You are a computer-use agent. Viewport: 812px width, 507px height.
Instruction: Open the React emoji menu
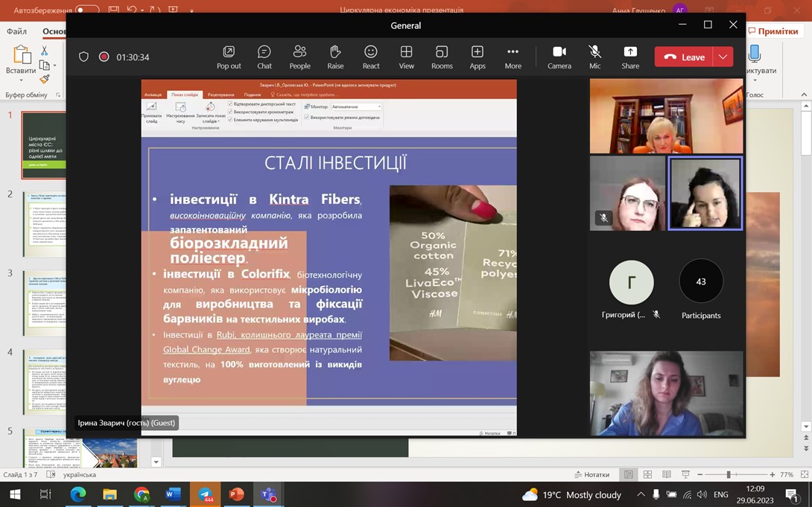(371, 57)
